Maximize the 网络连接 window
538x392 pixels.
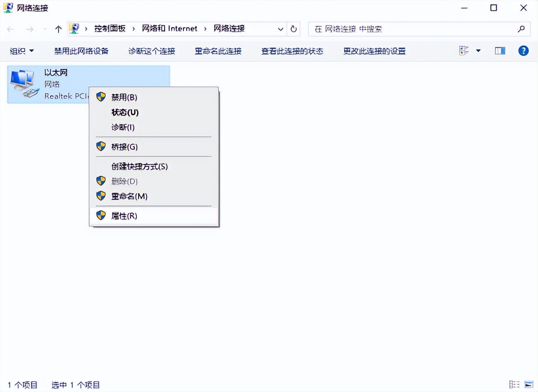click(494, 8)
